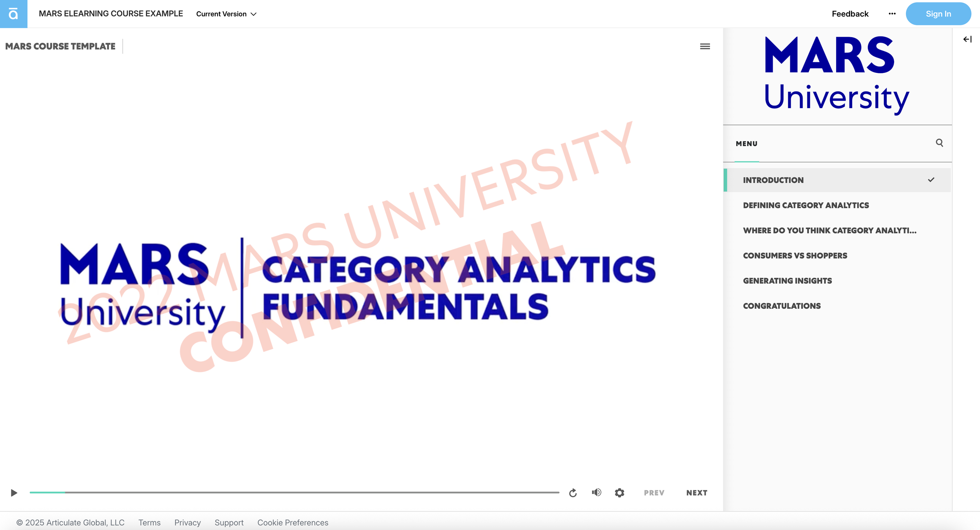Click the playback progress seekbar
The width and height of the screenshot is (980, 530).
[294, 492]
